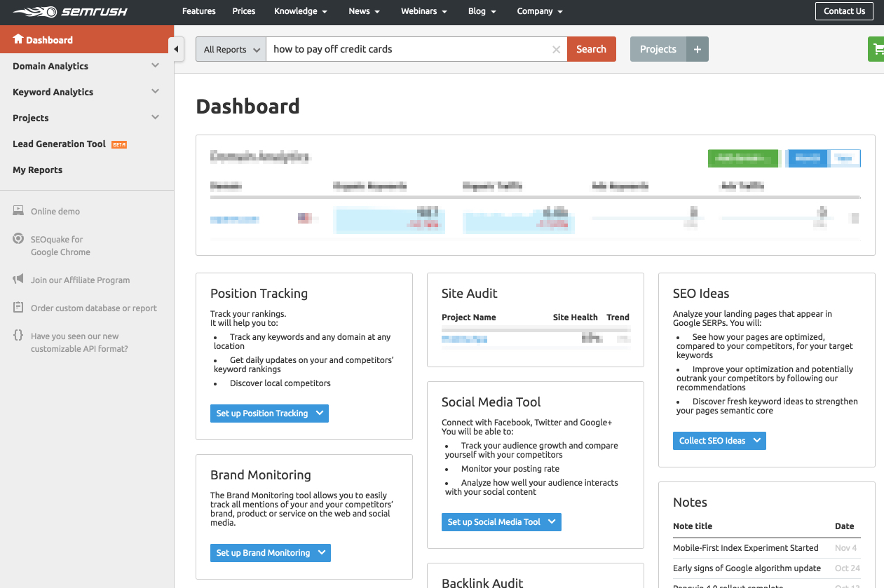Open the Blog dropdown menu

[482, 11]
